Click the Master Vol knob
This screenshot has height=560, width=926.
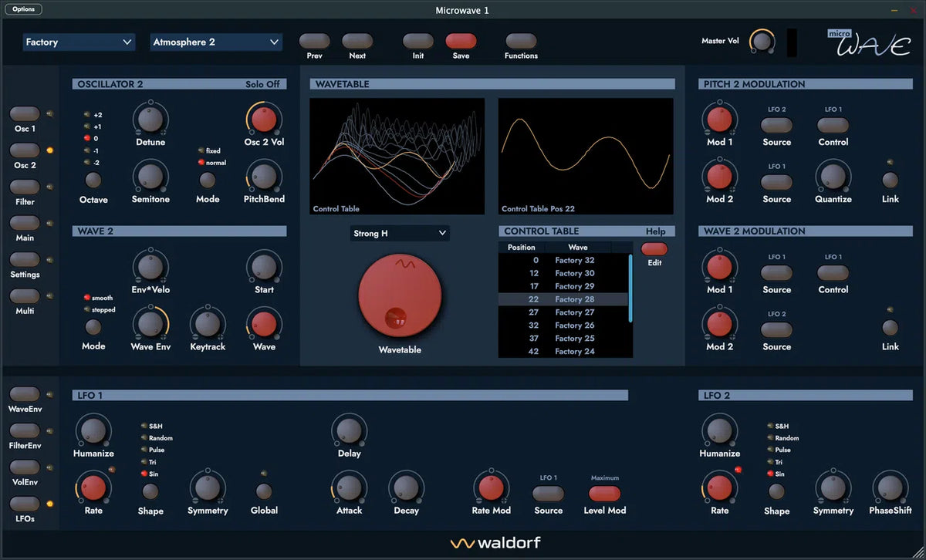point(762,42)
